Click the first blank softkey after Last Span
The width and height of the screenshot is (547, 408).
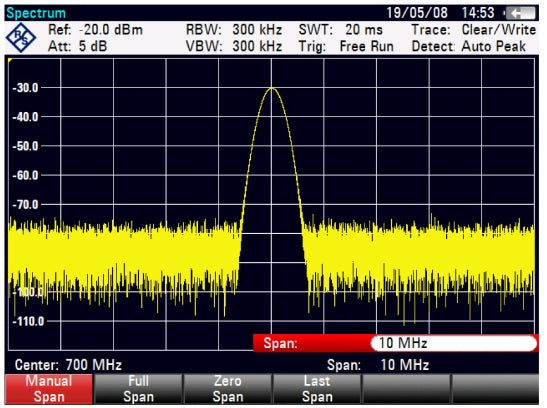click(406, 389)
